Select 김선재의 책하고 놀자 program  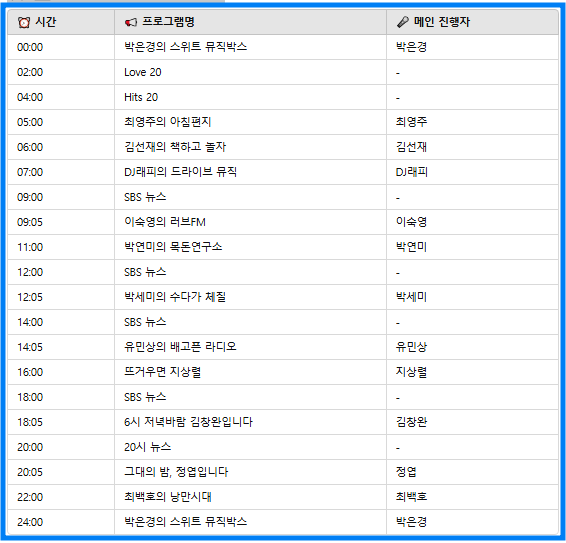(175, 147)
